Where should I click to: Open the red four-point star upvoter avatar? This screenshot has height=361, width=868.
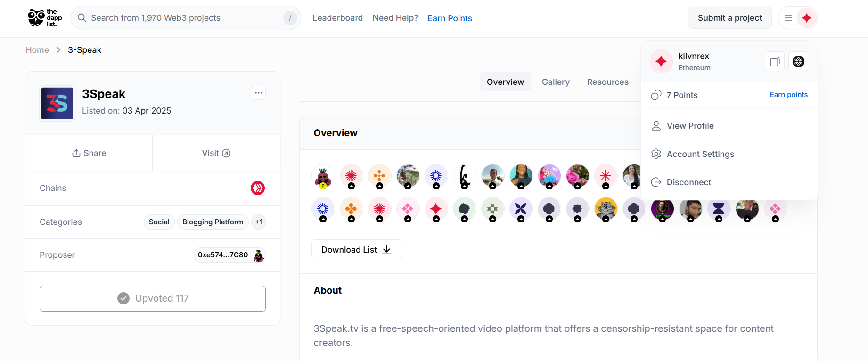[436, 209]
